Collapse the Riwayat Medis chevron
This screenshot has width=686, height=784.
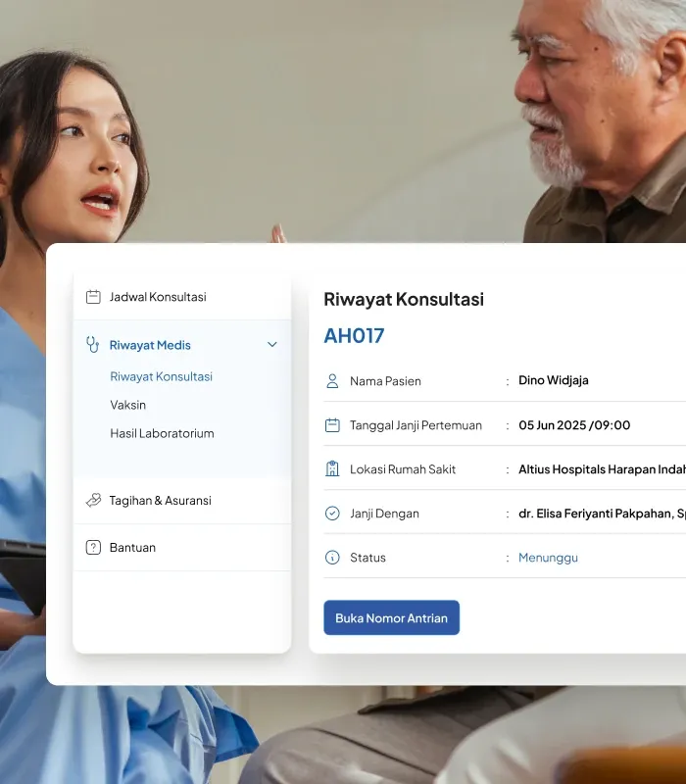pyautogui.click(x=272, y=345)
